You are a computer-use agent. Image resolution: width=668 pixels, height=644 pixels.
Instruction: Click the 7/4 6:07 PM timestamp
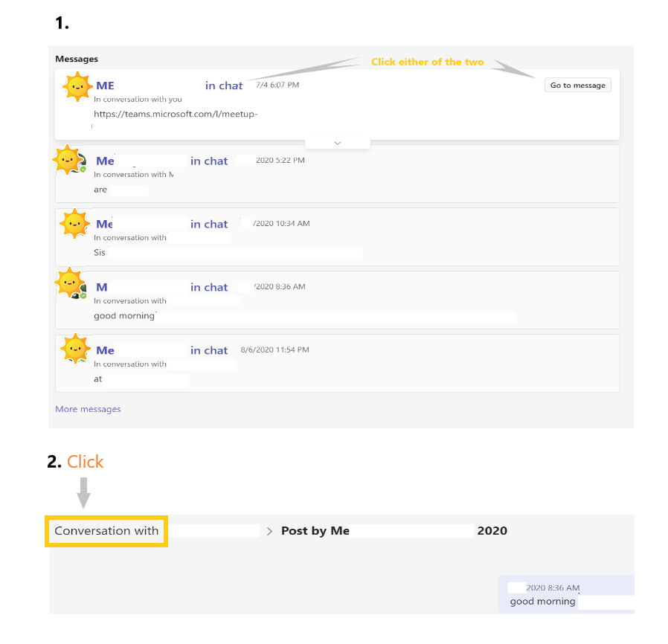tap(279, 85)
